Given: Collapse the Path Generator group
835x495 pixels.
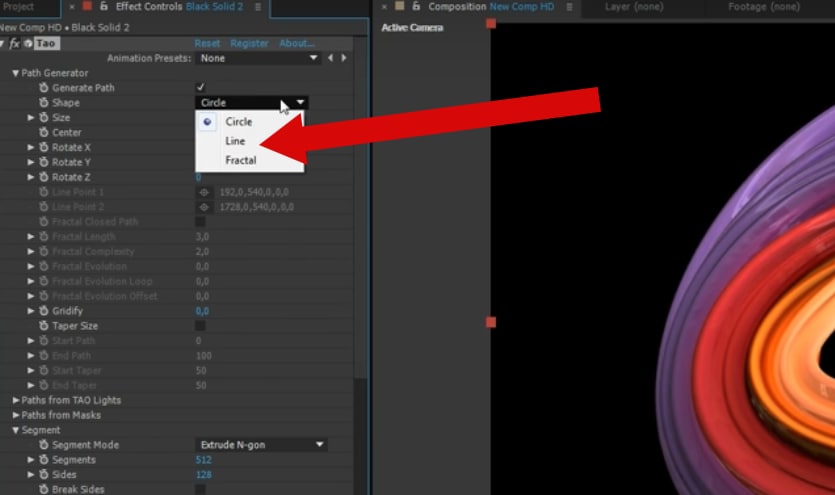Looking at the screenshot, I should coord(15,73).
